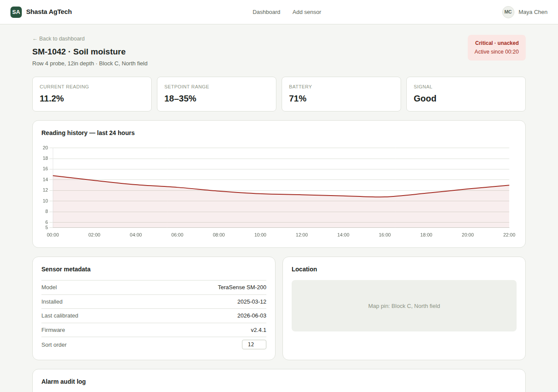Click the Critical unacked alarm badge

tap(497, 47)
